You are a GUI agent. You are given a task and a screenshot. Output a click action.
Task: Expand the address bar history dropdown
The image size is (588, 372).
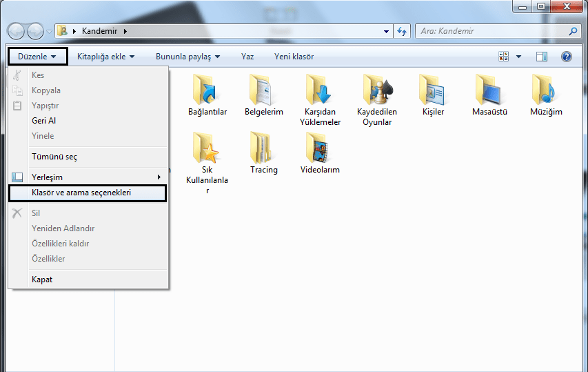(x=386, y=32)
